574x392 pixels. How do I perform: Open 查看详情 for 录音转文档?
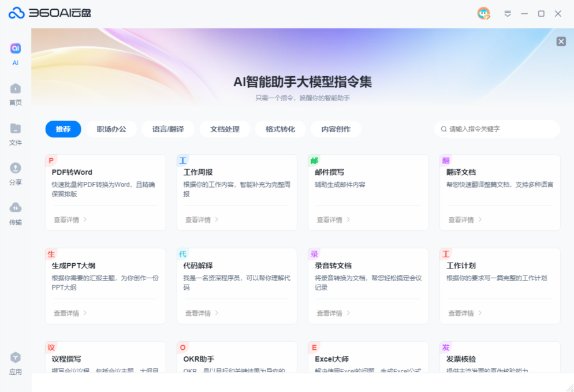coord(333,313)
